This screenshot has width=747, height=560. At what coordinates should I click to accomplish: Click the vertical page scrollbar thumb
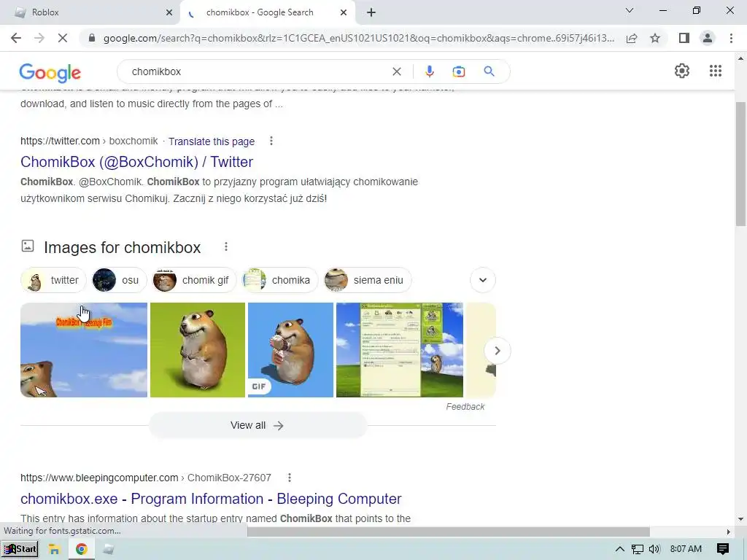click(740, 164)
